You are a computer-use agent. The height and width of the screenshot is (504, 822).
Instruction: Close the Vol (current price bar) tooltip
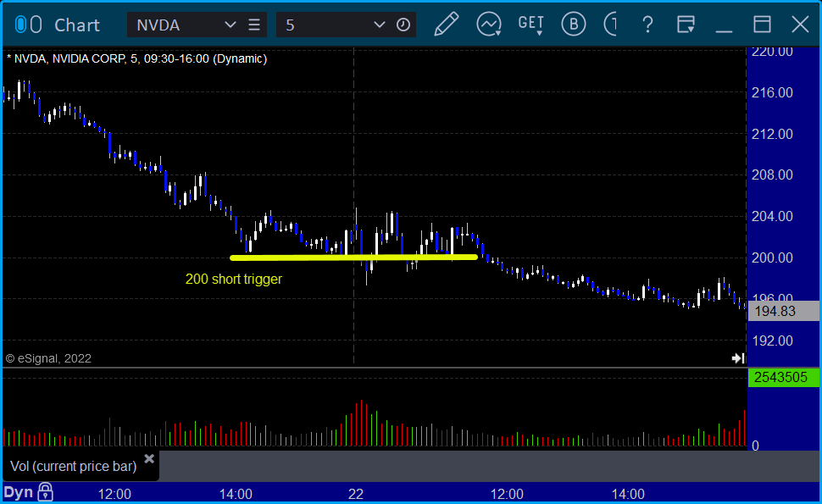coord(149,459)
